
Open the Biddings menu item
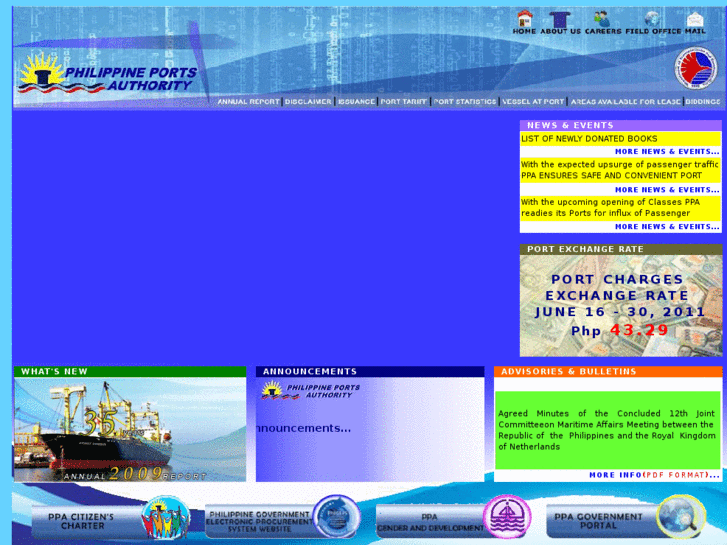[x=703, y=102]
